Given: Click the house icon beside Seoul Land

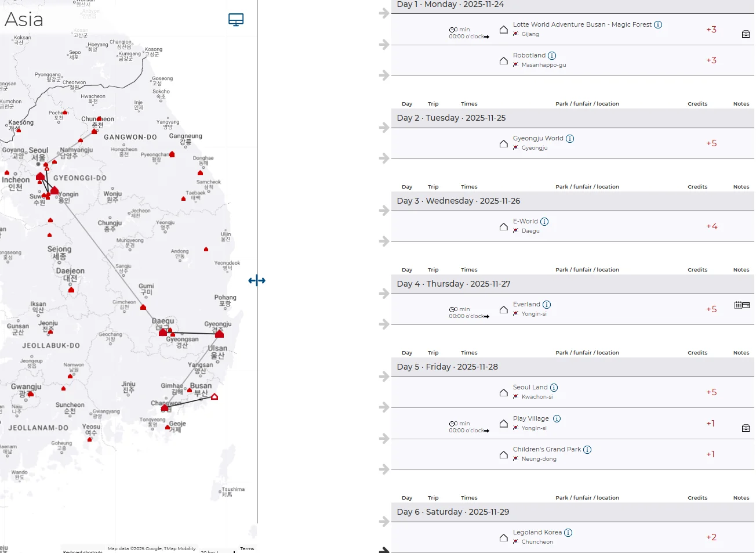Looking at the screenshot, I should pyautogui.click(x=503, y=393).
